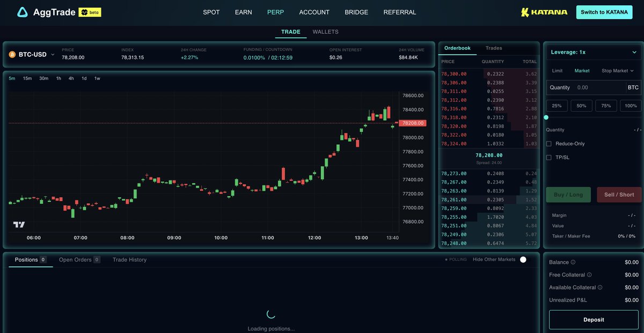
Task: Set quantity to 50%
Action: [581, 106]
